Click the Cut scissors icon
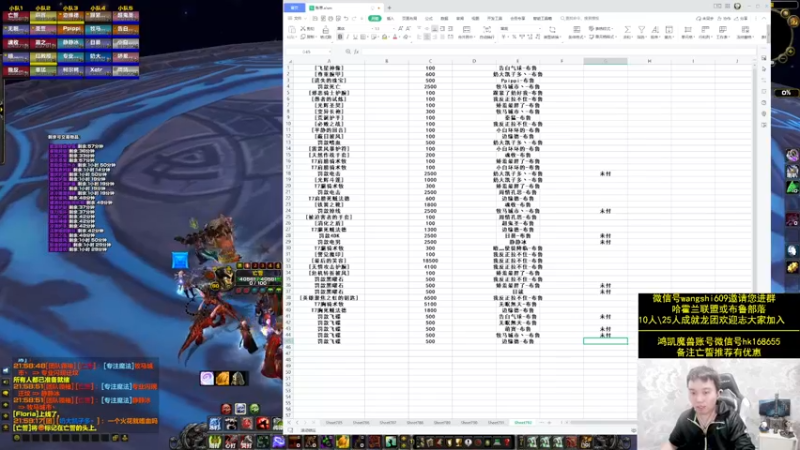This screenshot has height=450, width=800. [303, 29]
